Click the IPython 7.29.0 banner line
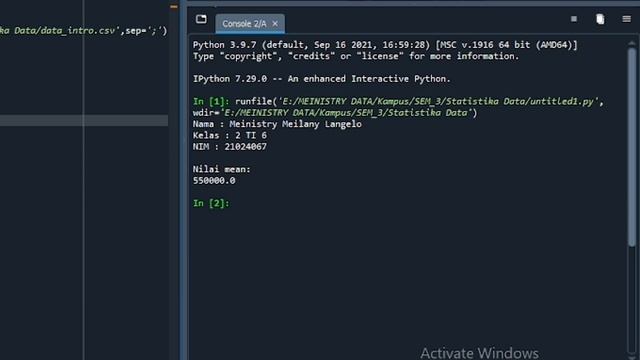Image resolution: width=640 pixels, height=360 pixels. click(x=322, y=79)
